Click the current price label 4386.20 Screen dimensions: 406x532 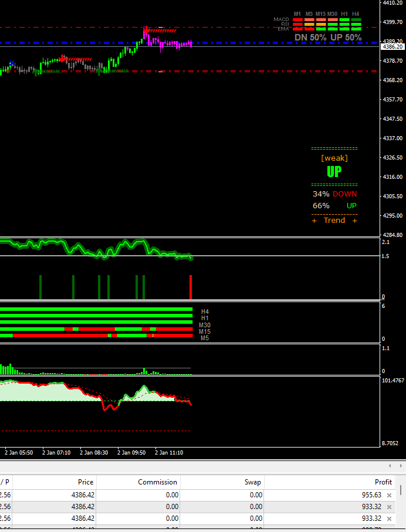392,46
